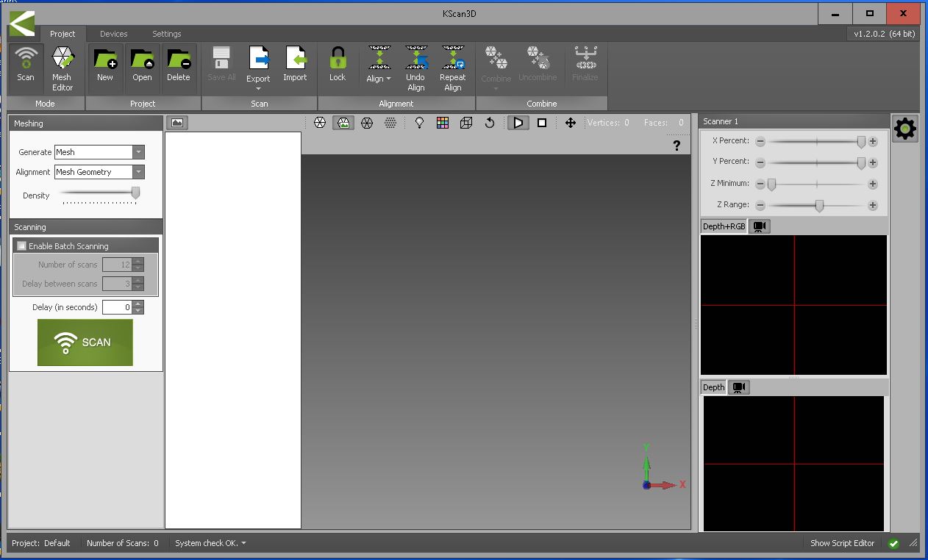Enable Batch Scanning checkbox
Viewport: 928px width, 560px height.
pos(22,246)
